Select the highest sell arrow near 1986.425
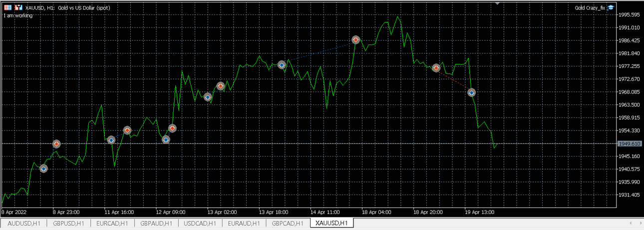The width and height of the screenshot is (644, 230). pos(355,39)
